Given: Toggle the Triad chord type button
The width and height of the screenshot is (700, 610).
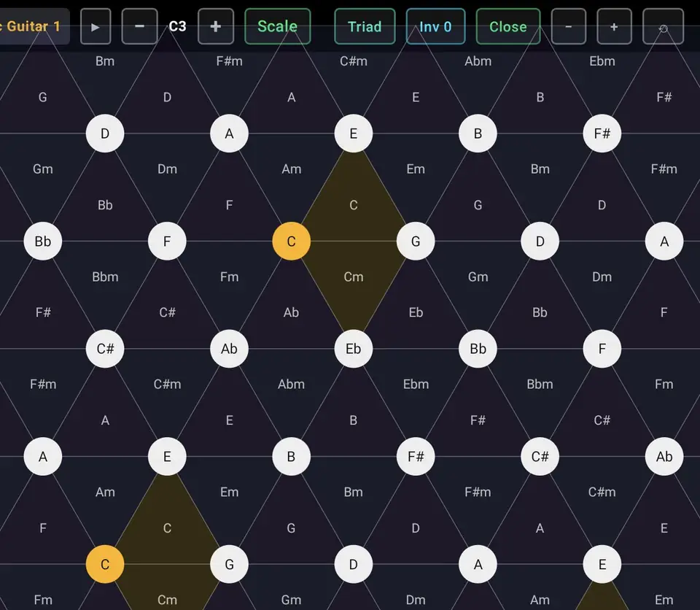Looking at the screenshot, I should coord(365,26).
